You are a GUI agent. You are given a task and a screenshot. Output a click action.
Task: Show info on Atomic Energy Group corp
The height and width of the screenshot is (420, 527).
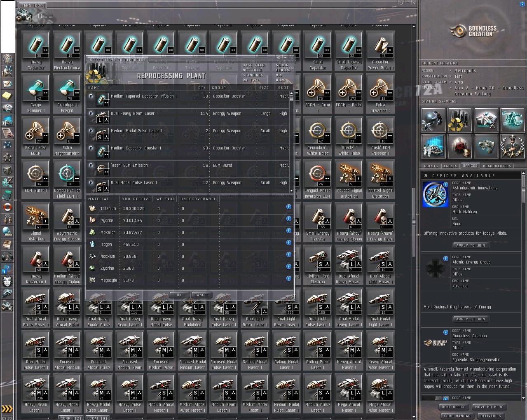[446, 259]
